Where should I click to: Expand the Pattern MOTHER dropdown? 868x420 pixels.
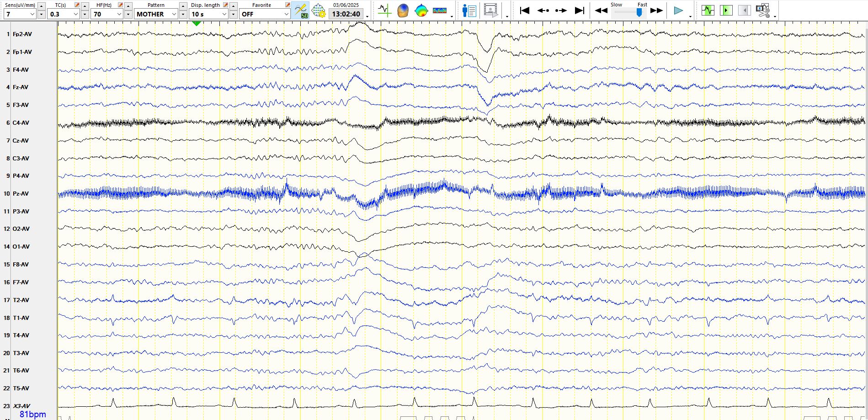pyautogui.click(x=156, y=14)
